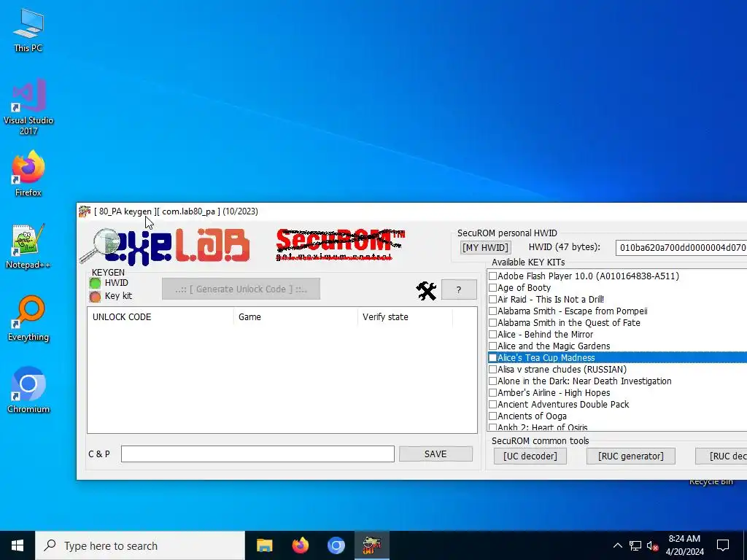Tick Air Raid - This Is Not a Drill!
The height and width of the screenshot is (560, 747).
coord(493,300)
